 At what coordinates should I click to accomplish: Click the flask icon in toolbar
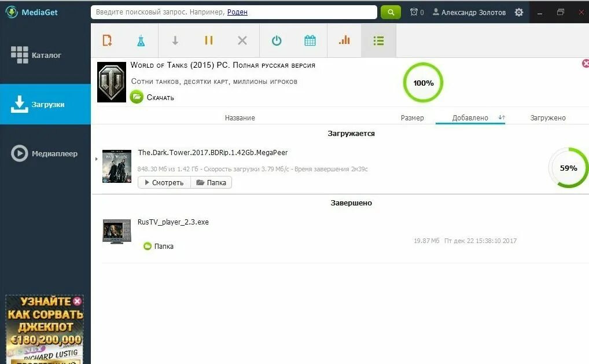pyautogui.click(x=141, y=41)
